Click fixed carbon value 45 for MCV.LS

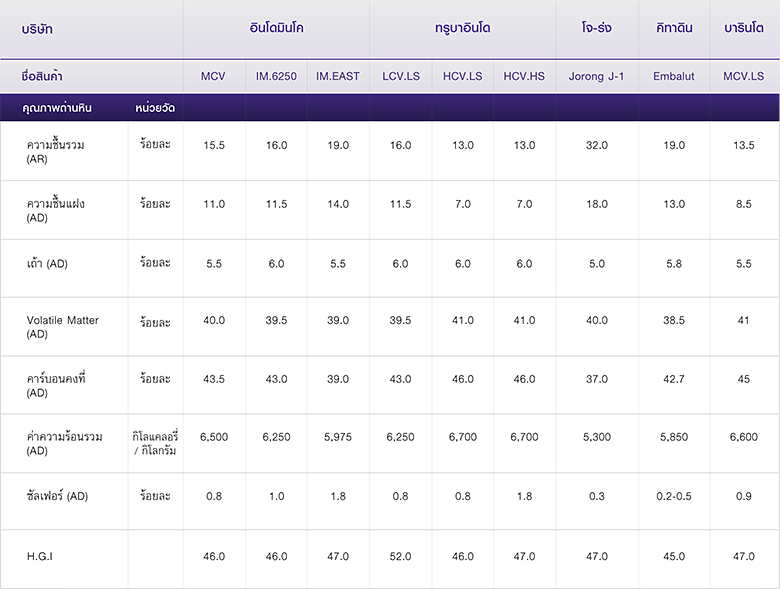pos(744,379)
